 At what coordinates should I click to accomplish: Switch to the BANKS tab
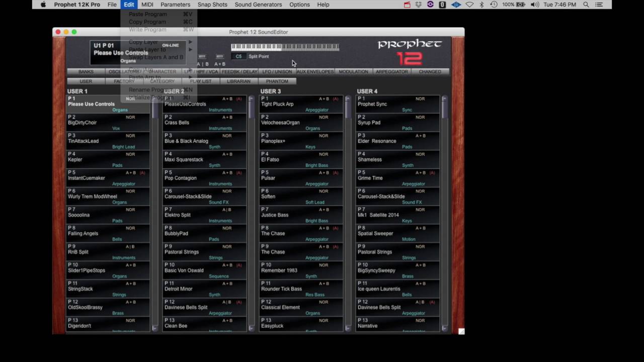pyautogui.click(x=86, y=71)
